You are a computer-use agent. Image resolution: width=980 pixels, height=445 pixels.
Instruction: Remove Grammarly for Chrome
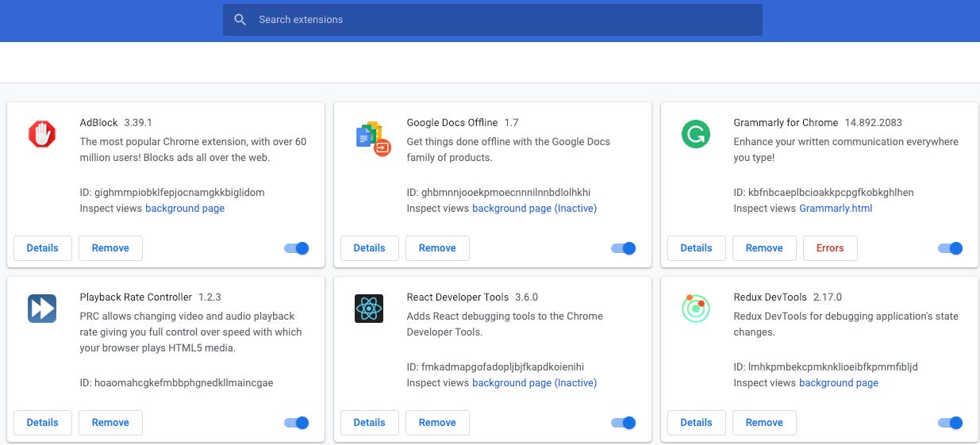764,248
